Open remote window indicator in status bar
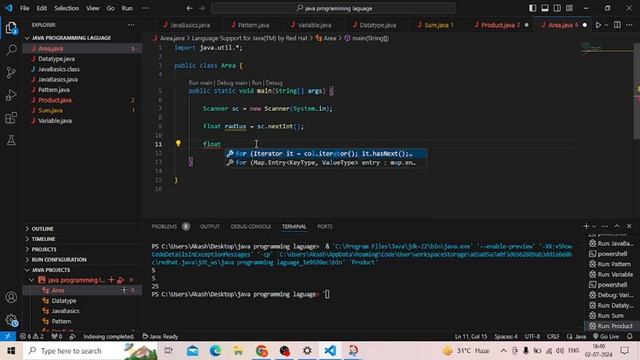Screen dimensions: 640x360 click(x=8, y=336)
